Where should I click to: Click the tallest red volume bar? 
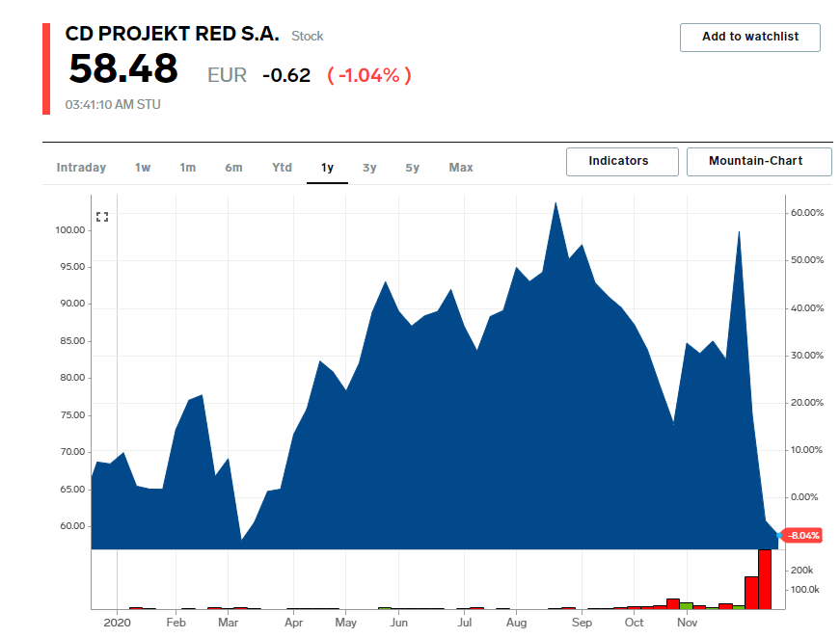(x=765, y=579)
